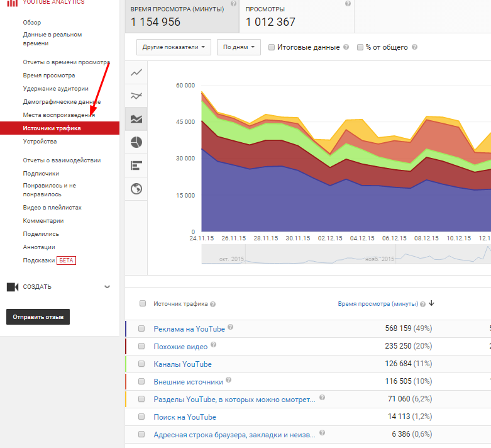Image resolution: width=491 pixels, height=448 pixels.
Task: Switch to horizontal bar chart view
Action: point(136,165)
